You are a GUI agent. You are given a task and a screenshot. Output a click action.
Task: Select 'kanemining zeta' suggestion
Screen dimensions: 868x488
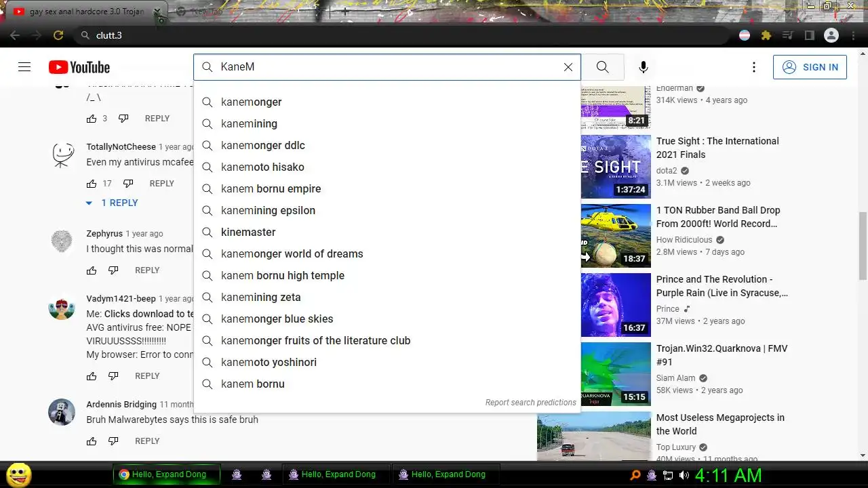pos(387,297)
